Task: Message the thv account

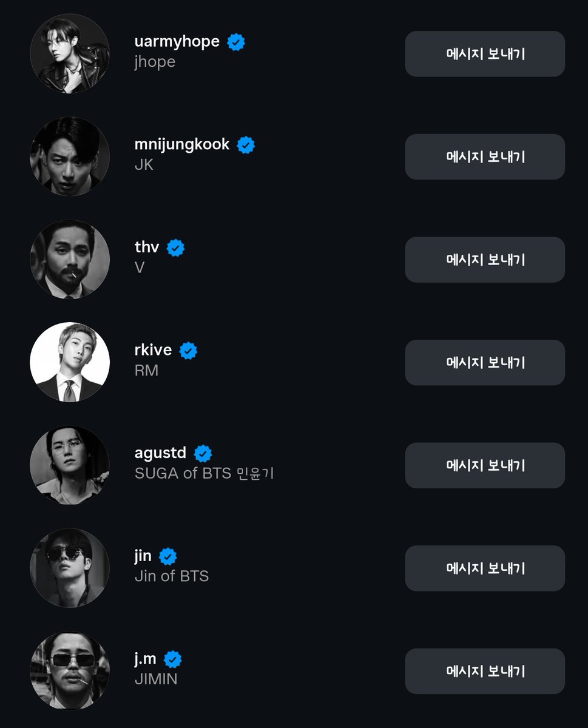Action: click(x=485, y=260)
